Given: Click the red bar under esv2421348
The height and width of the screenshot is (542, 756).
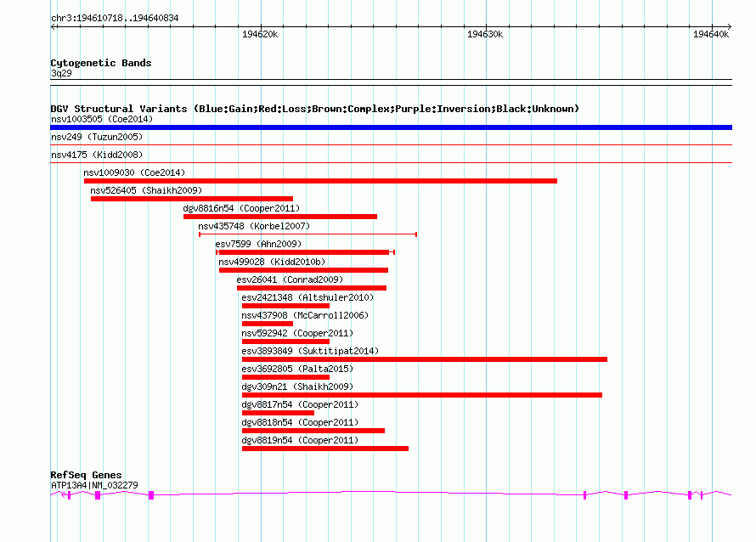Looking at the screenshot, I should tap(286, 306).
